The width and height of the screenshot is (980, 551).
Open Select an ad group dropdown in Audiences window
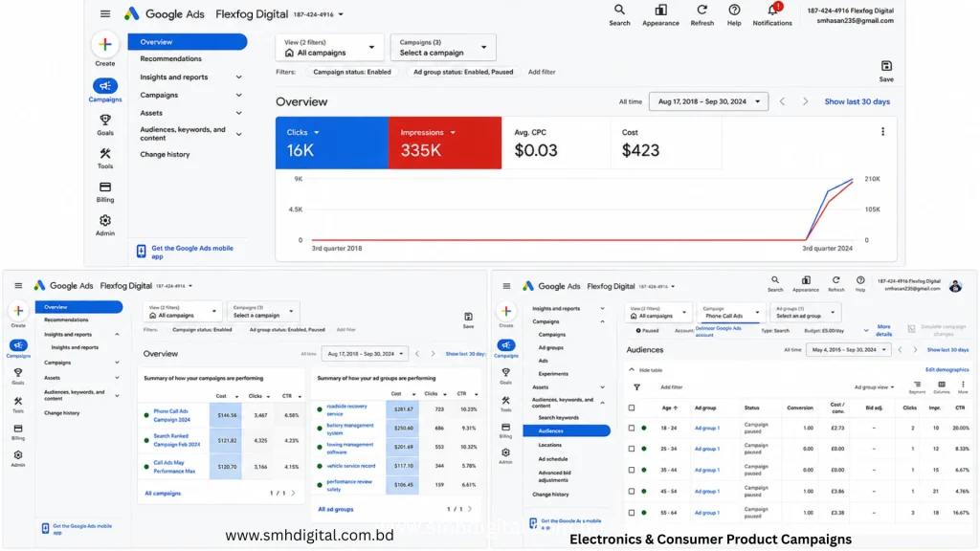click(804, 313)
